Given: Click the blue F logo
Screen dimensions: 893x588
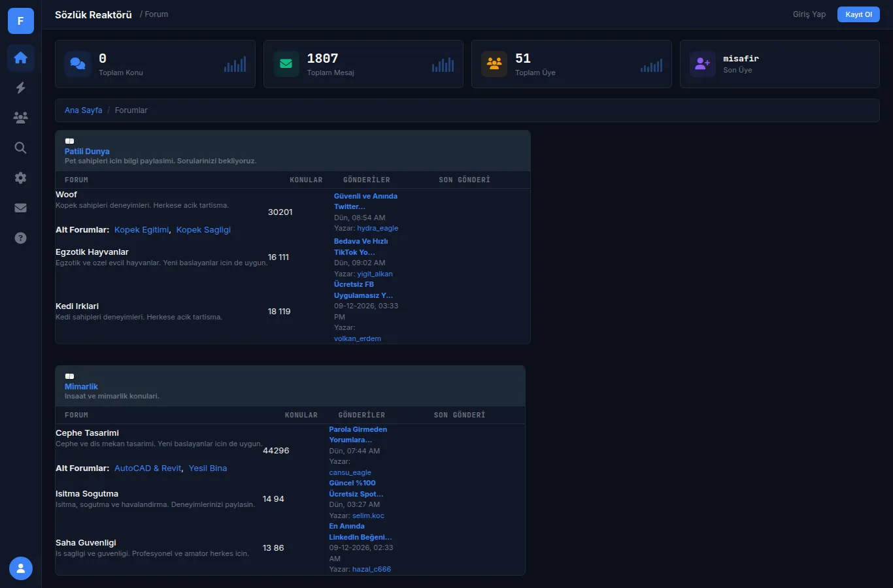Looking at the screenshot, I should 21,21.
